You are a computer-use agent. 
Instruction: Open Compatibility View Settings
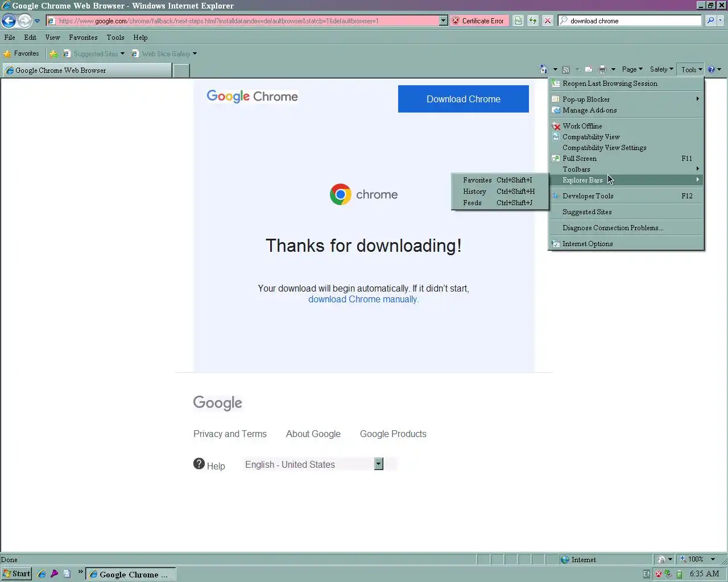(626, 148)
